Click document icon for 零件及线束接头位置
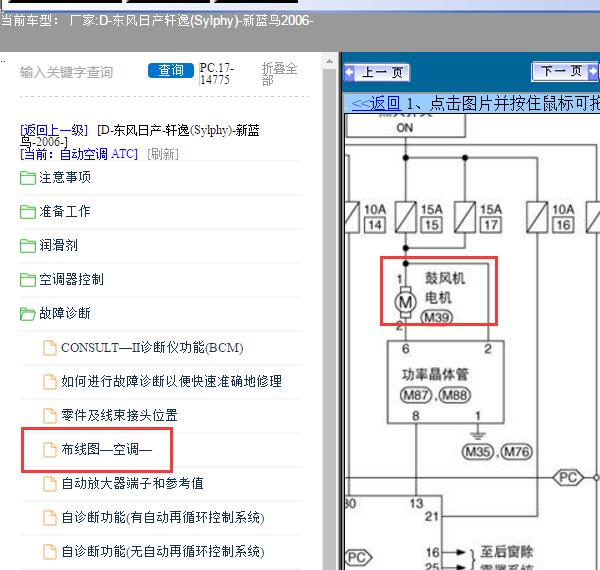This screenshot has width=600, height=570. click(50, 415)
